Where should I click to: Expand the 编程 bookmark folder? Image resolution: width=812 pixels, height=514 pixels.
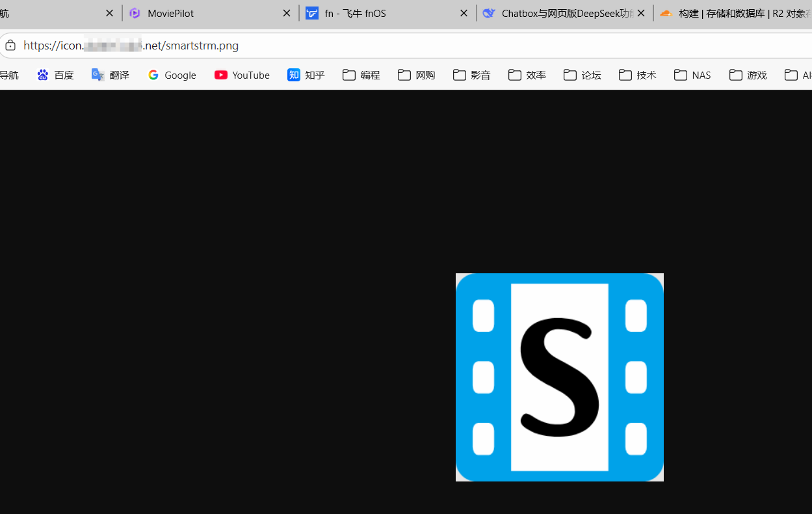361,75
